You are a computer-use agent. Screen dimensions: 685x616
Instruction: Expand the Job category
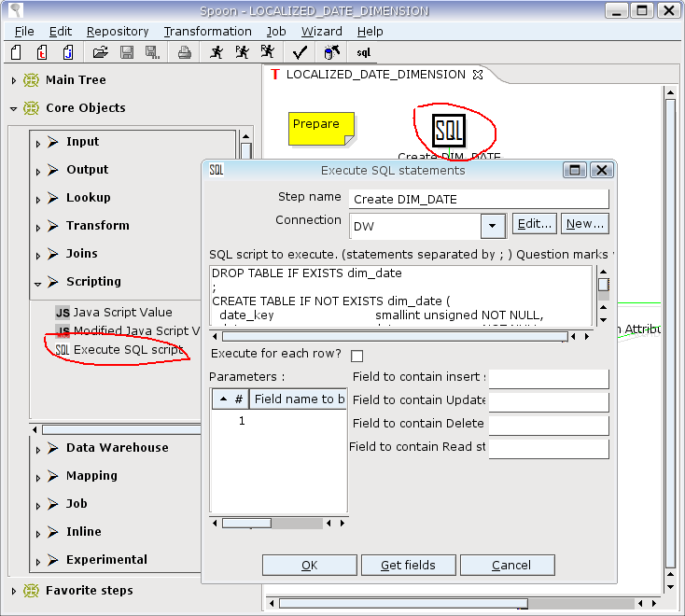click(38, 506)
